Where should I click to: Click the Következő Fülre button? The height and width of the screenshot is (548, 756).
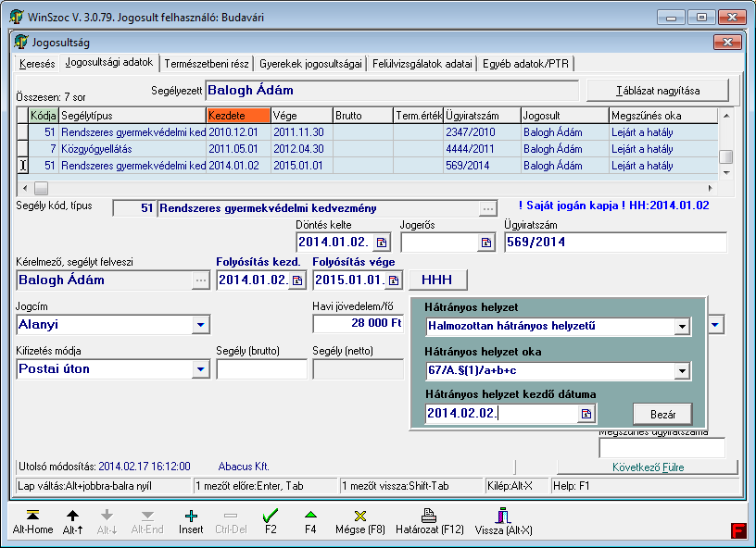point(648,467)
